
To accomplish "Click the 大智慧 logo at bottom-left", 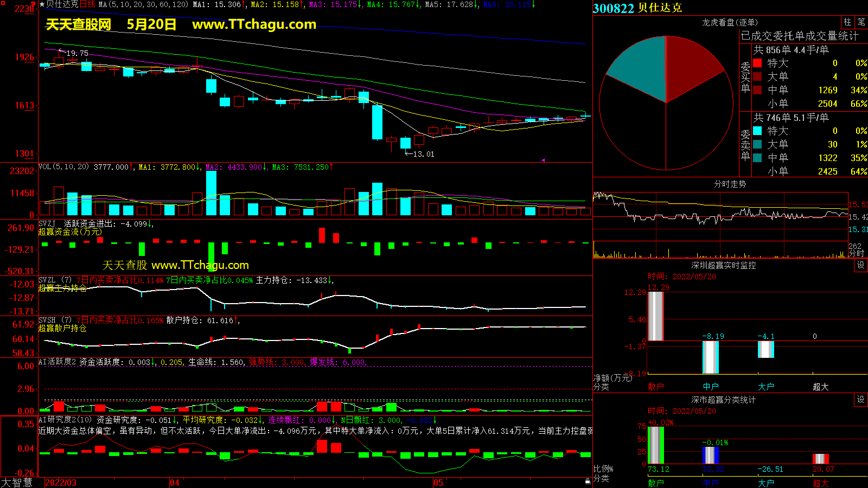I will 17,483.
